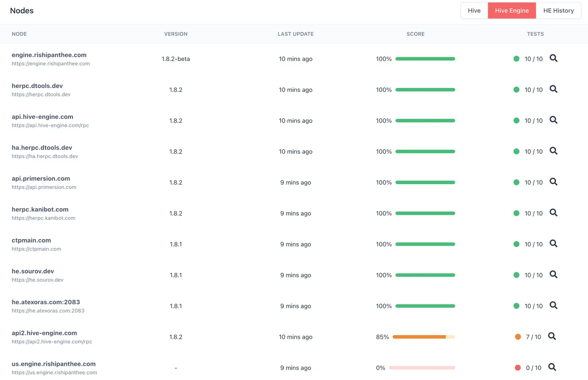Inspect us.engine.rishipanthee.com failed tests
Screen dimensions: 588x380
552,367
